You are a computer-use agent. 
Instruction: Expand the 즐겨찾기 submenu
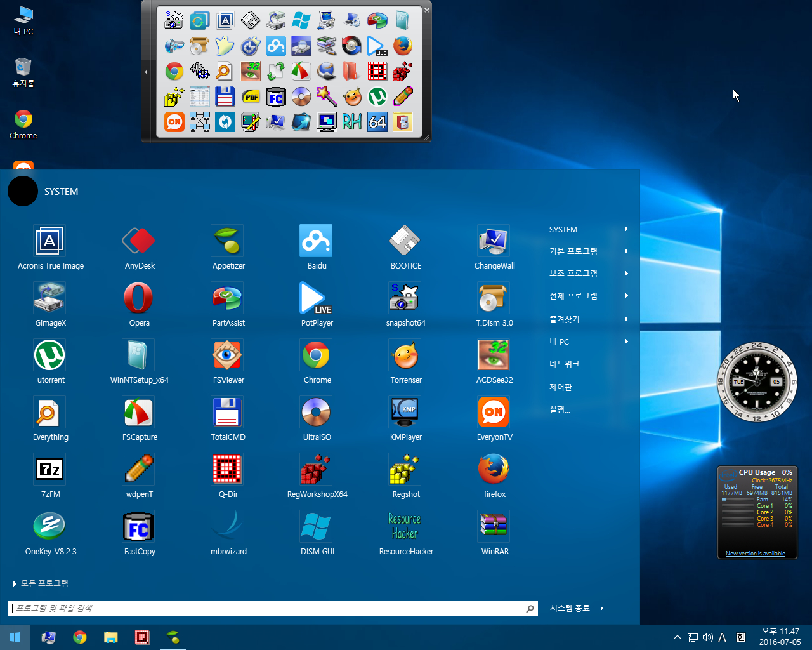click(x=589, y=319)
